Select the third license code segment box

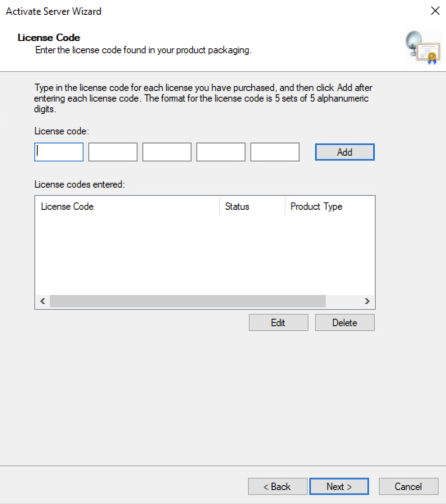tap(167, 152)
